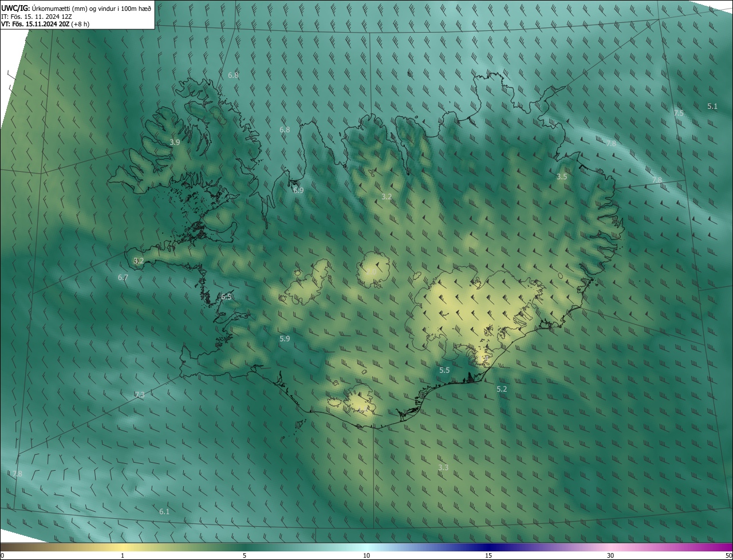This screenshot has height=560, width=733.
Task: Click the 'IT: Fös. 15. 11. 2024 12Z' line
Action: click(36, 16)
